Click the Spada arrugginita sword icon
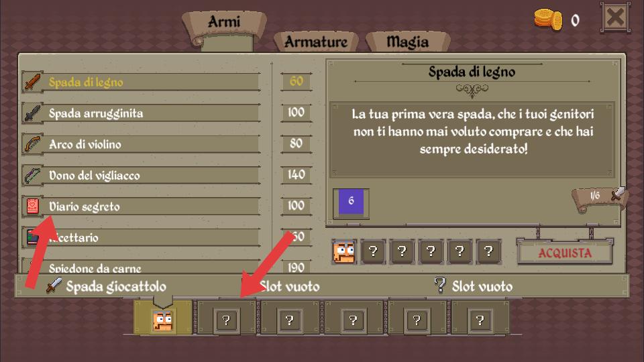Screen dimensions: 644x362 [32, 113]
